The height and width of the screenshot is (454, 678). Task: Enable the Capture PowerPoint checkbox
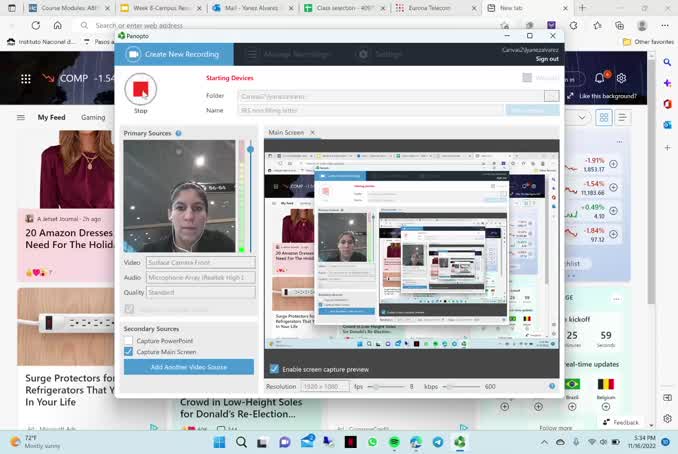129,341
